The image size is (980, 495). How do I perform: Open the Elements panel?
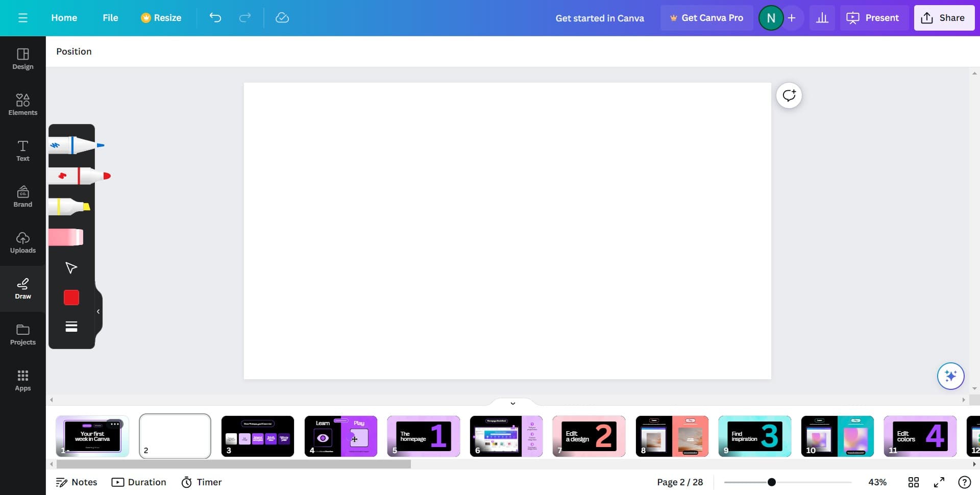coord(22,105)
